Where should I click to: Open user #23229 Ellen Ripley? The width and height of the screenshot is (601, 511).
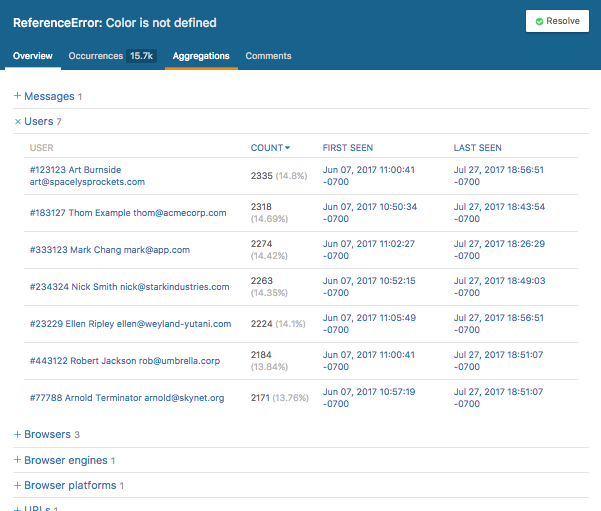(x=130, y=324)
